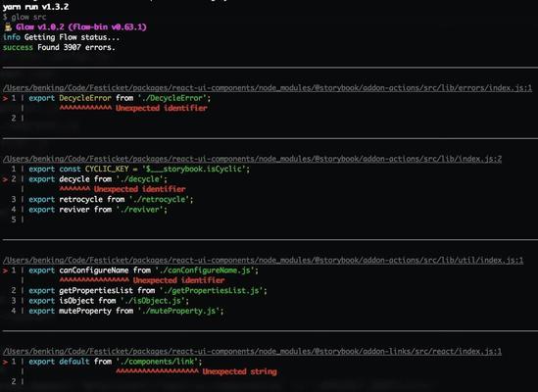Open the addon-links/src/react/index.js:1 path link

pyautogui.click(x=252, y=352)
